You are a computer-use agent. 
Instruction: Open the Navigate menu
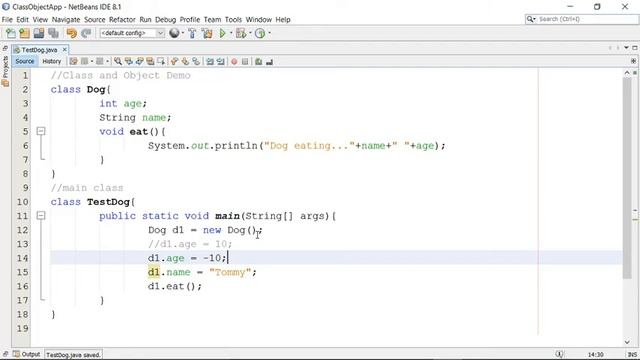pyautogui.click(x=66, y=20)
